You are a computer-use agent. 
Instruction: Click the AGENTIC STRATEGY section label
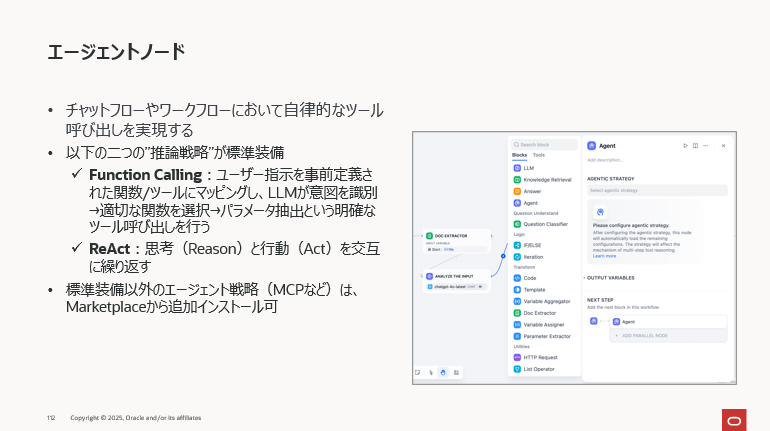pyautogui.click(x=610, y=179)
